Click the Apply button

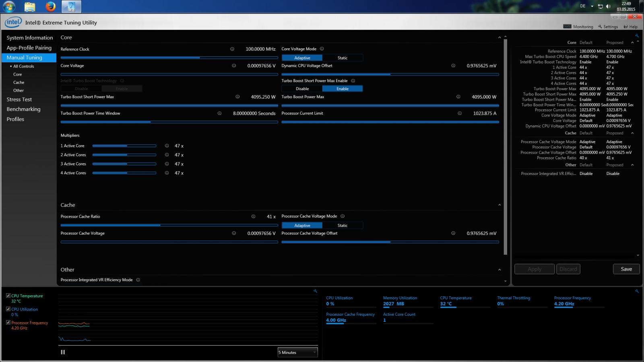pos(535,269)
